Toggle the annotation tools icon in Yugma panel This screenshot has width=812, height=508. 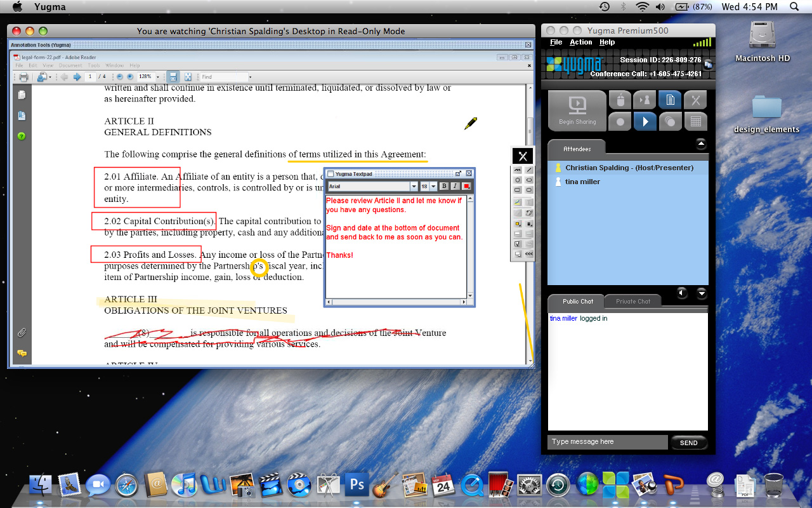[x=695, y=100]
